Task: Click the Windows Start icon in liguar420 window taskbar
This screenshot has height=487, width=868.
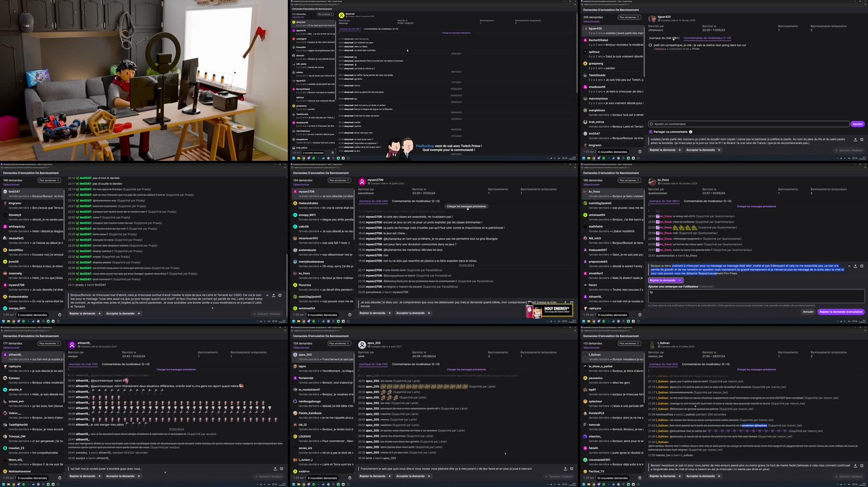Action: click(584, 158)
